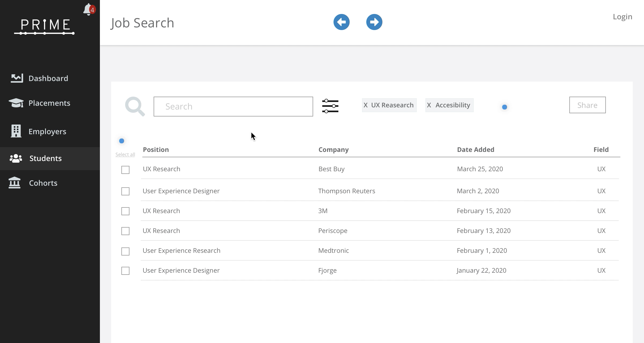Select the Medtronic job checkbox
Image resolution: width=644 pixels, height=343 pixels.
[x=125, y=251]
